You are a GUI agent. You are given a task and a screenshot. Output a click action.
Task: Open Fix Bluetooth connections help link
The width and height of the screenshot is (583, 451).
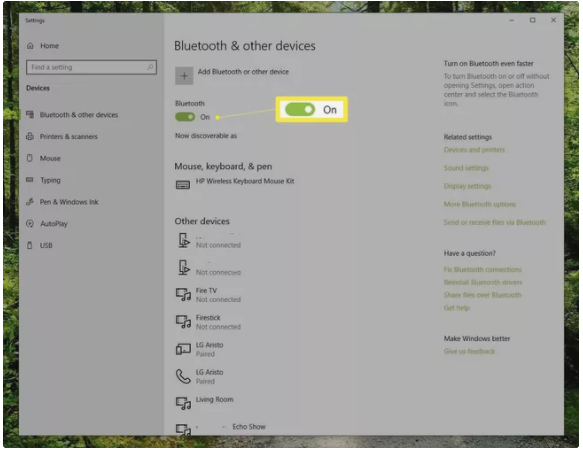[483, 270]
